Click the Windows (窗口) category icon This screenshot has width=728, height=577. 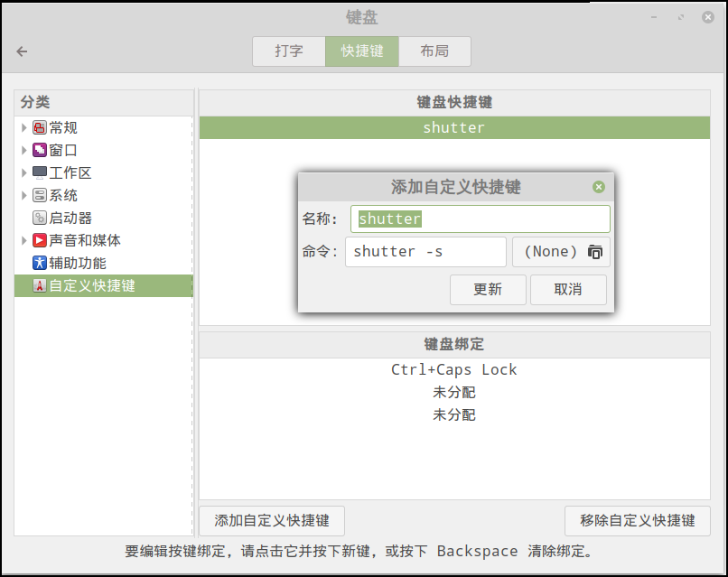click(40, 151)
